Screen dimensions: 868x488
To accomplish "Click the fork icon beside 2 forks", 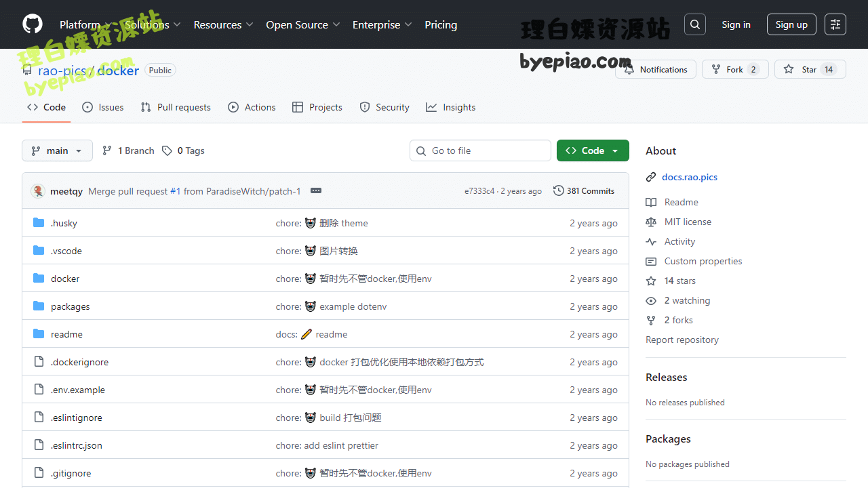I will [651, 320].
